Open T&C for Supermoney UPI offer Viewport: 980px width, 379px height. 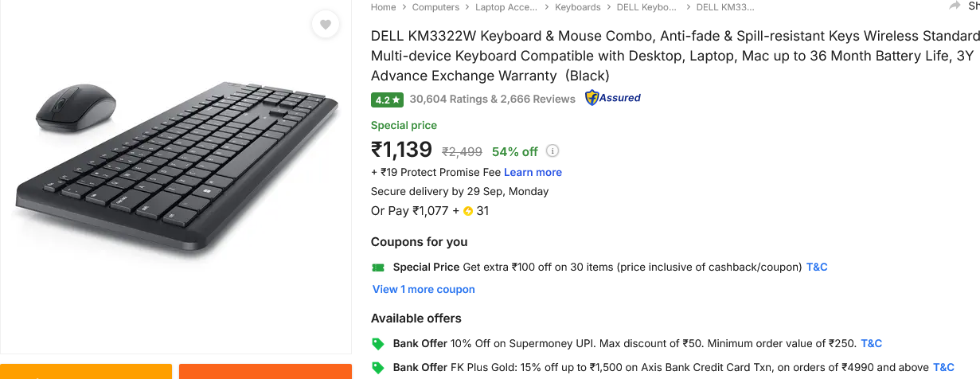(x=871, y=344)
